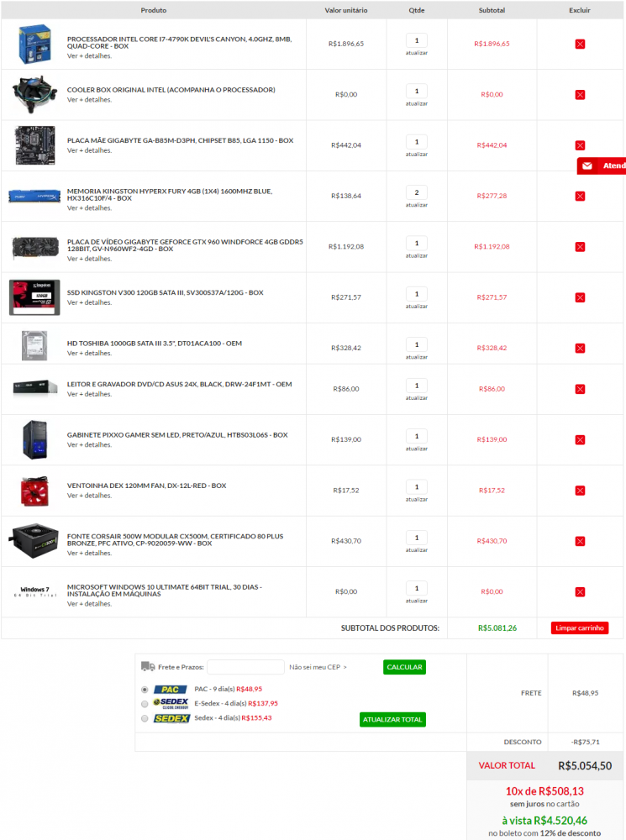Remove the Intel Core i7-4790K processor from cart

click(x=580, y=44)
